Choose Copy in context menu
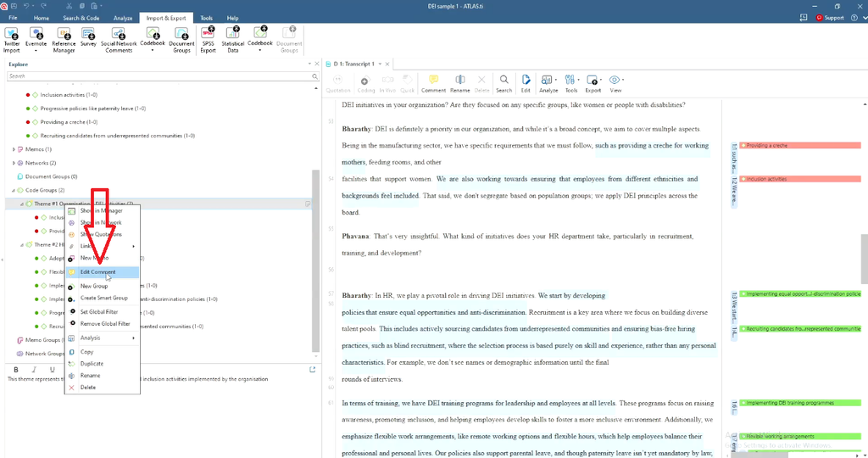 103,352
